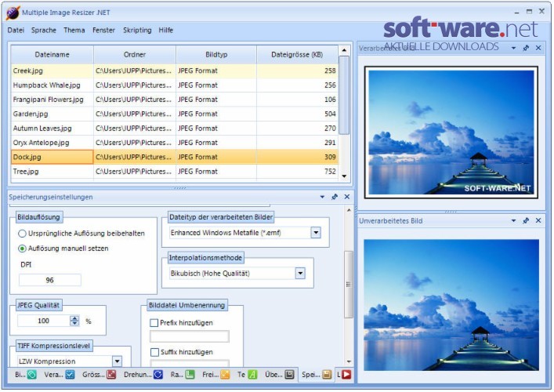Viewport: 554px width, 392px height.
Task: Open the L tab with red play icon
Action: pyautogui.click(x=344, y=374)
